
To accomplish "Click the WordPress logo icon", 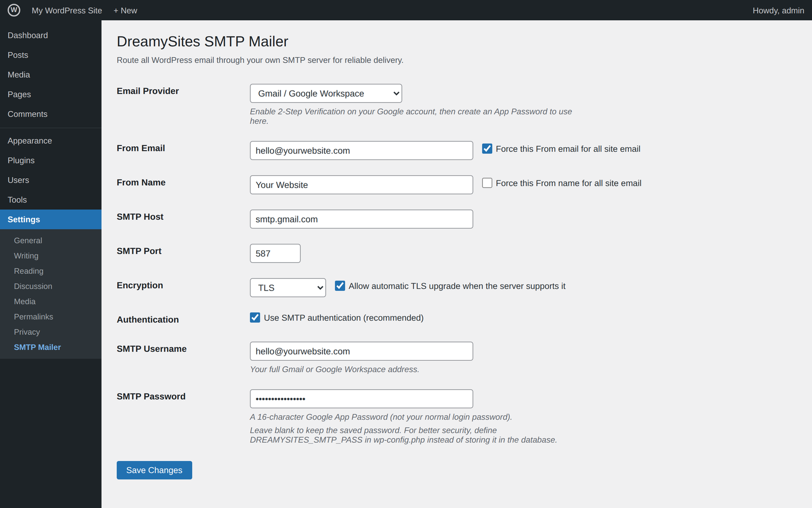I will click(x=14, y=10).
